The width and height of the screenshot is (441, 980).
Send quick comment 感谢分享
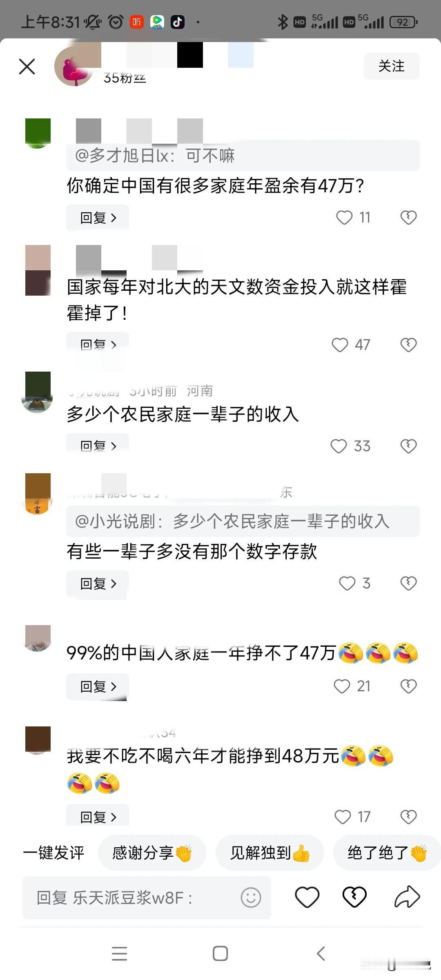tap(152, 853)
